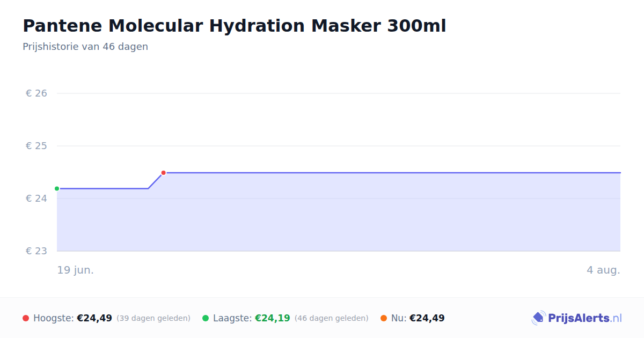Click the PrijsAlerts tag logo icon

538,318
